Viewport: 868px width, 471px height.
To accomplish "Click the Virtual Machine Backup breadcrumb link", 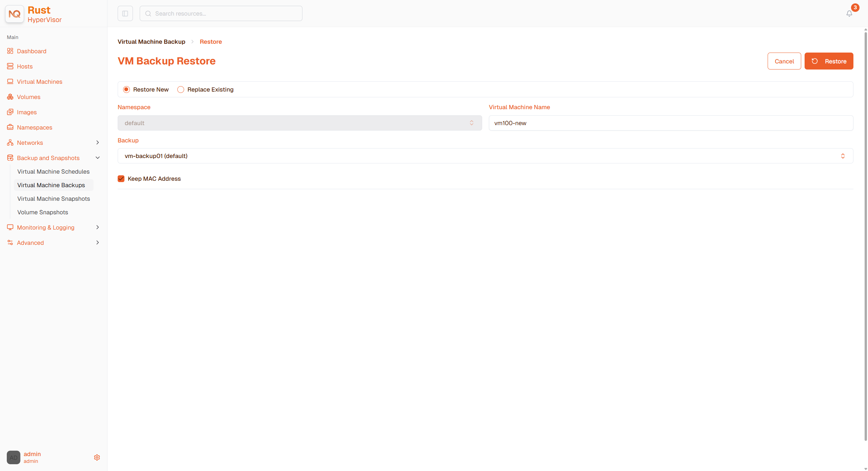I will pyautogui.click(x=152, y=42).
